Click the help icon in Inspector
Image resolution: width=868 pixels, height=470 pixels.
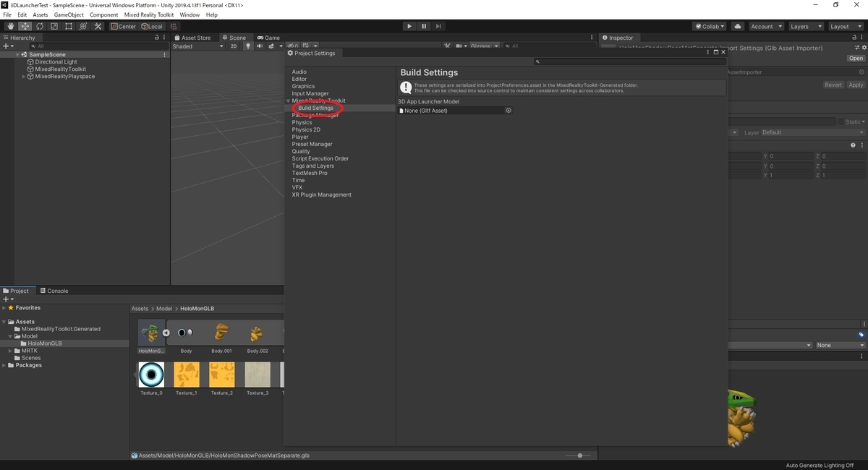854,145
